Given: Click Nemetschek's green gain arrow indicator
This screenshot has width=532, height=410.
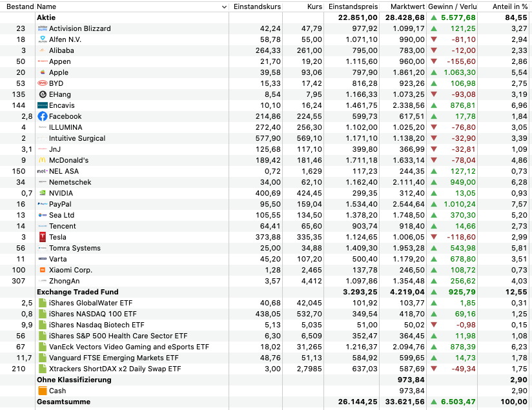Looking at the screenshot, I should click(434, 182).
